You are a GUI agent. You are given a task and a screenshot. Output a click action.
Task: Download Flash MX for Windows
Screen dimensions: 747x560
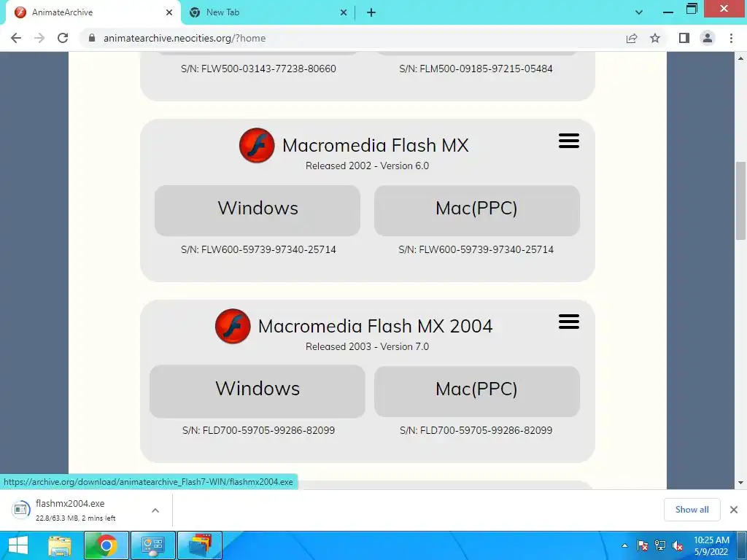258,211
